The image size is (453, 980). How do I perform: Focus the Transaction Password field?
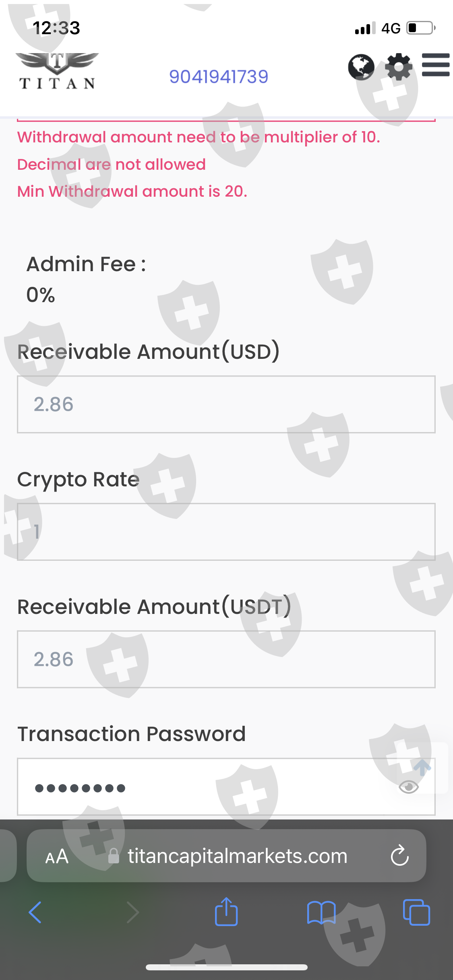[201, 787]
